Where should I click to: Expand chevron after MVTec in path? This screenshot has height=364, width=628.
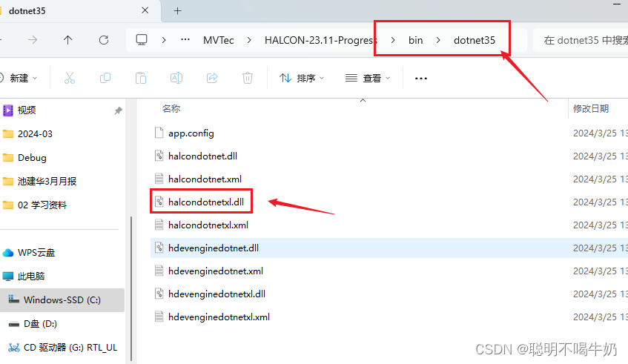(x=249, y=40)
